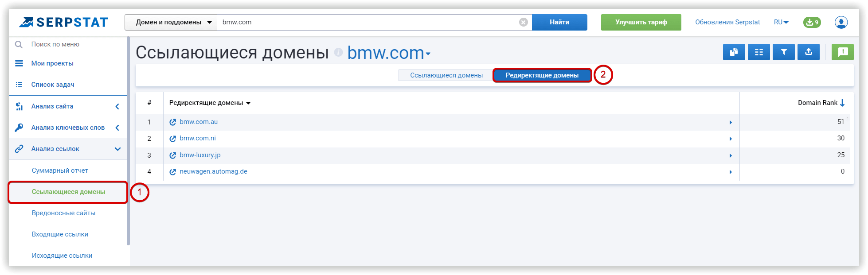This screenshot has height=275, width=868.
Task: Click the Анализ ключевых слов key icon
Action: [19, 128]
